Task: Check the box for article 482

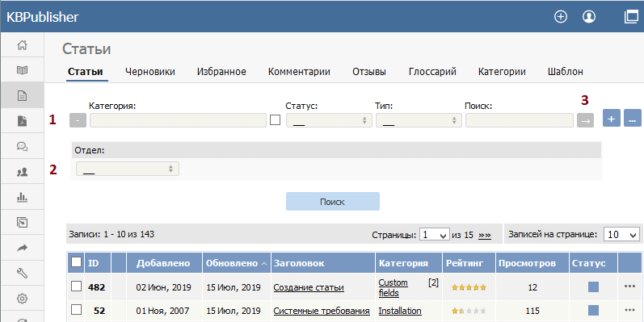Action: point(77,286)
